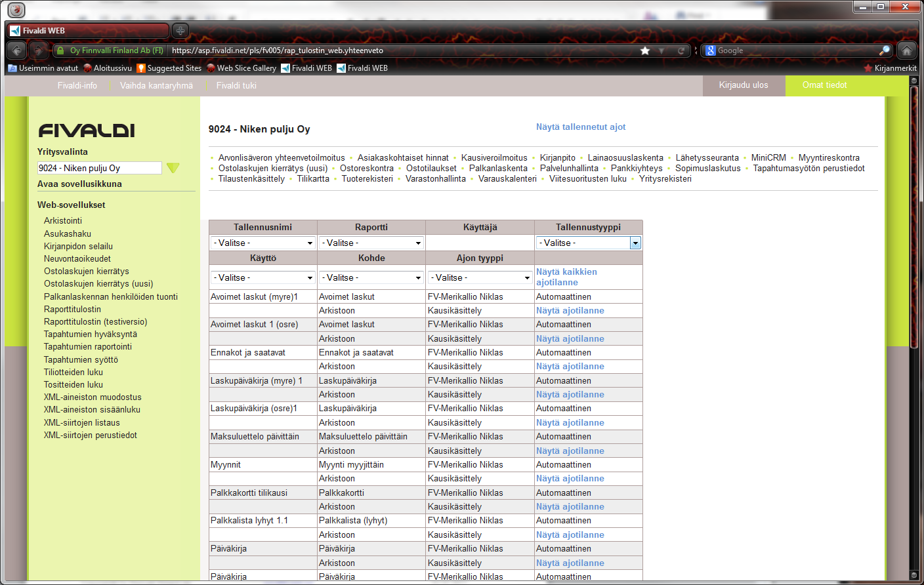Open the Tilikartta application link
This screenshot has height=585, width=924.
[x=313, y=178]
